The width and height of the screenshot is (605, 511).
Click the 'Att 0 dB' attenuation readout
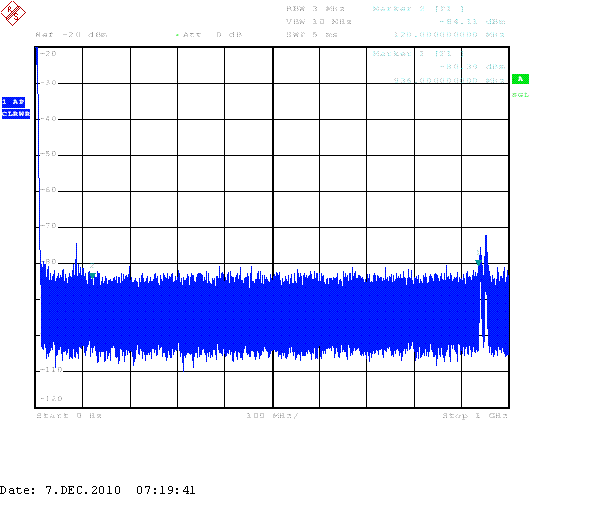[x=213, y=34]
